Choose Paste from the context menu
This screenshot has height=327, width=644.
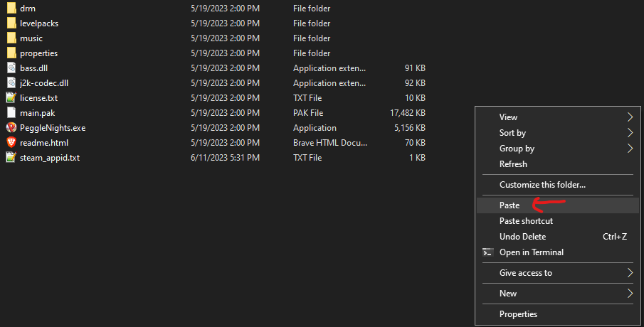point(510,205)
